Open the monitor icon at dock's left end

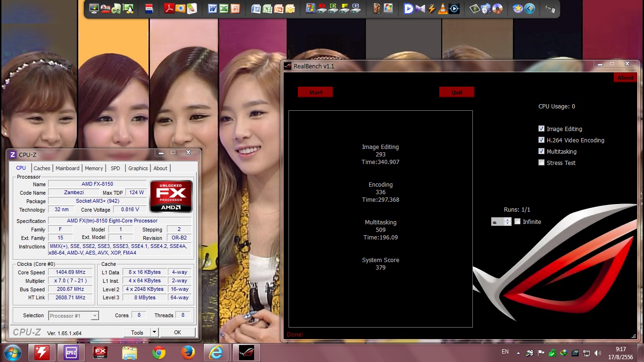94,8
